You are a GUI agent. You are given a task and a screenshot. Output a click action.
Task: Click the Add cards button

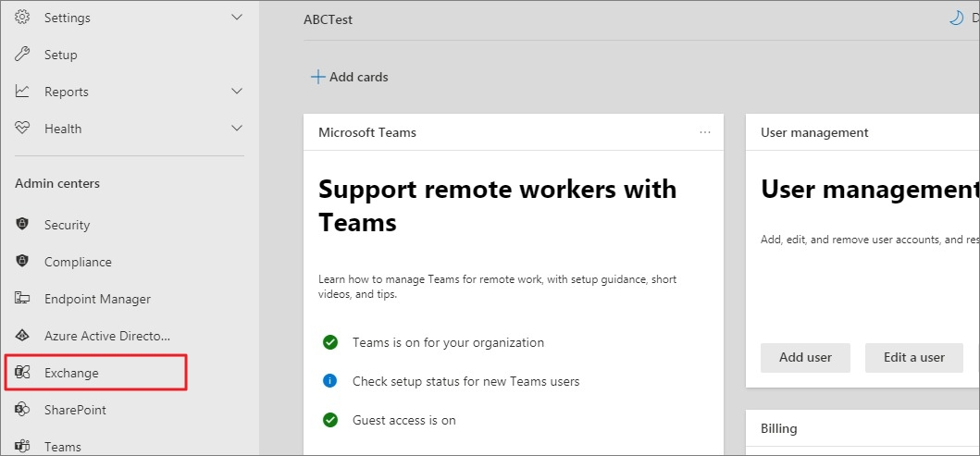350,77
